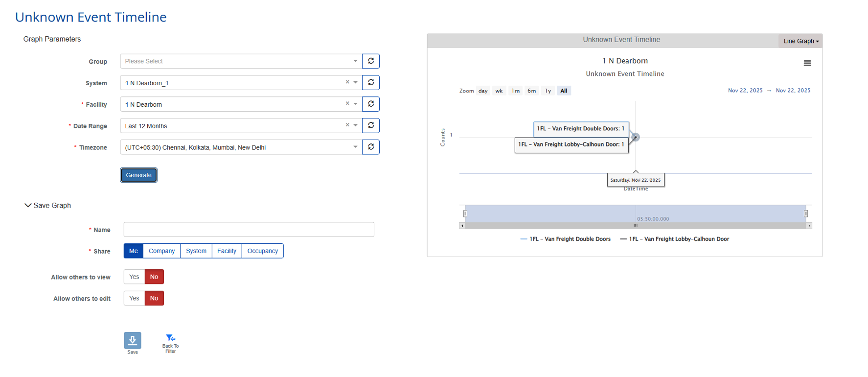This screenshot has height=377, width=868.
Task: Click the Save download icon
Action: (133, 340)
